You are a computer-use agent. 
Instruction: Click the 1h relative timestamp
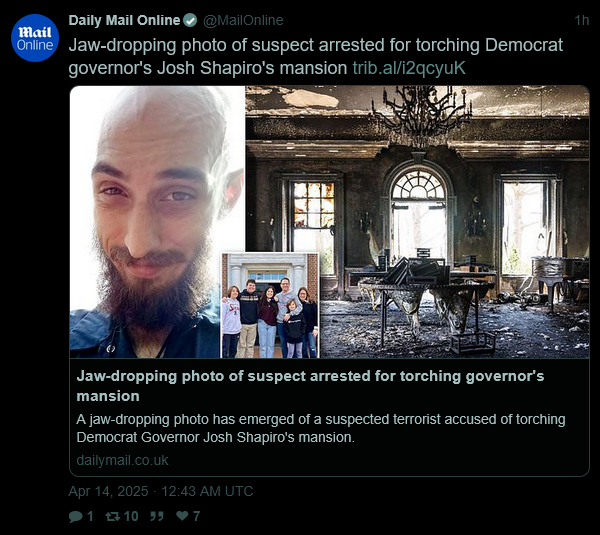click(x=582, y=20)
